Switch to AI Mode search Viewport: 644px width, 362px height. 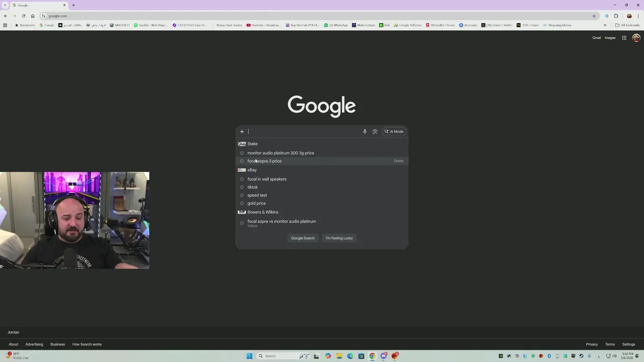click(394, 132)
